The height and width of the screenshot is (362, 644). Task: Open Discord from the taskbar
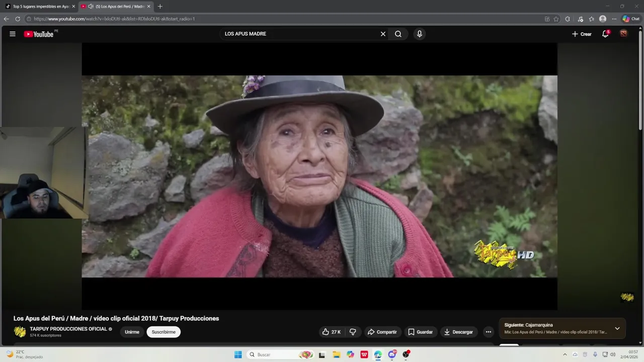tap(392, 354)
